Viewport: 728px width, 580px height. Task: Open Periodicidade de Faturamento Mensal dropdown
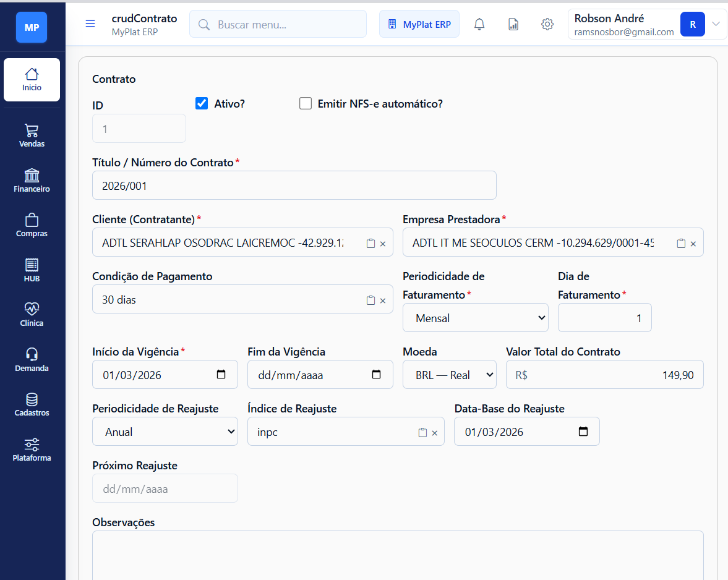pyautogui.click(x=476, y=318)
